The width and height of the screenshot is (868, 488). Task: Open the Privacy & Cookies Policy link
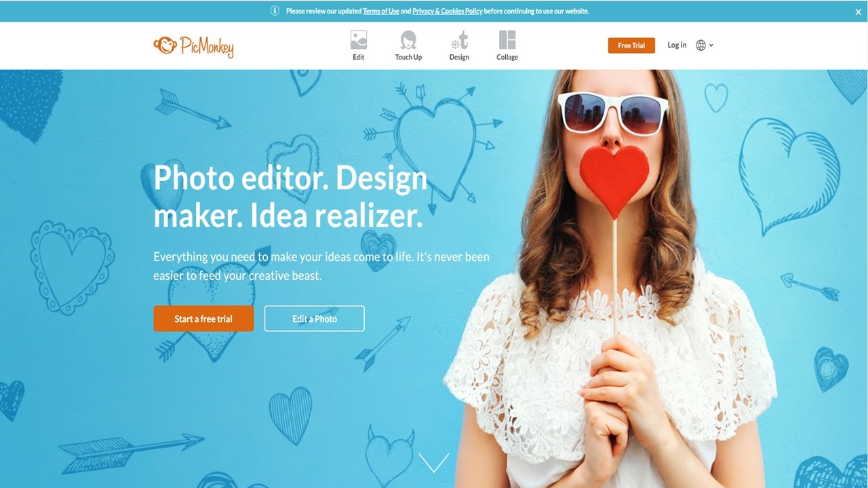click(x=448, y=11)
